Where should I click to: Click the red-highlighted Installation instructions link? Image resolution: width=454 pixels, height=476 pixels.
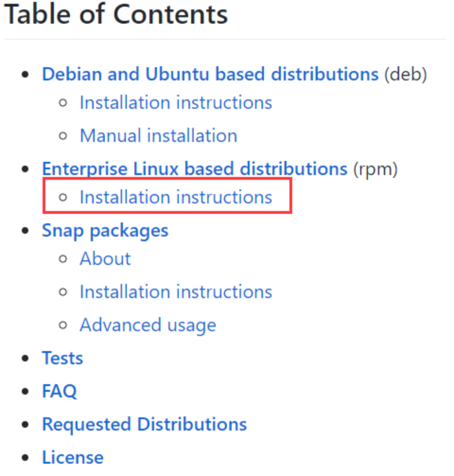tap(176, 197)
